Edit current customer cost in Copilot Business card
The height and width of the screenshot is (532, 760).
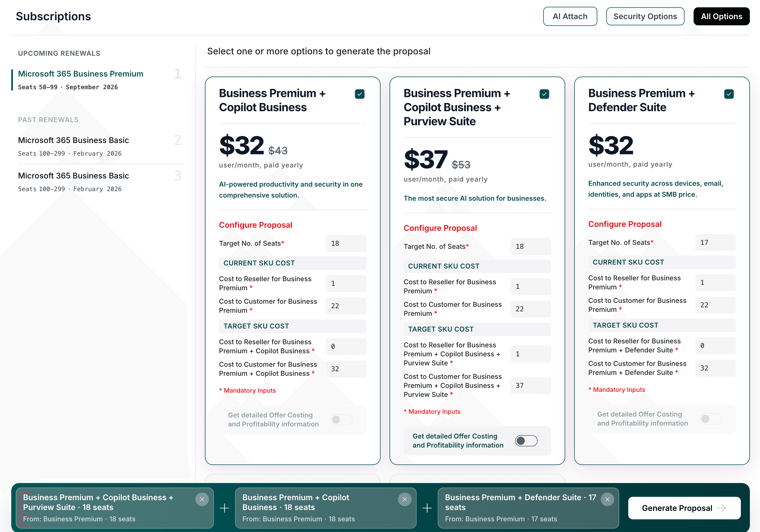(346, 306)
